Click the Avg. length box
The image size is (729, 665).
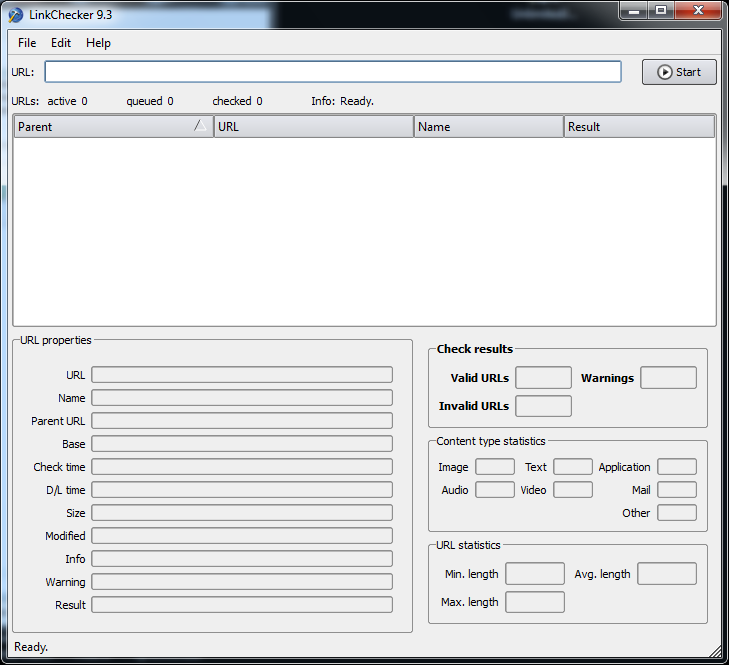click(x=667, y=574)
